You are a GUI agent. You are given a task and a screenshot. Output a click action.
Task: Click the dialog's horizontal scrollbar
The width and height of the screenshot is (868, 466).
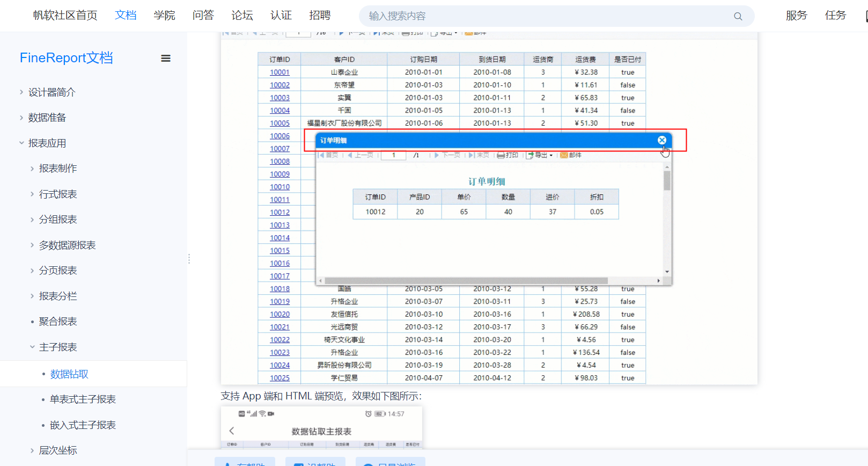click(466, 281)
